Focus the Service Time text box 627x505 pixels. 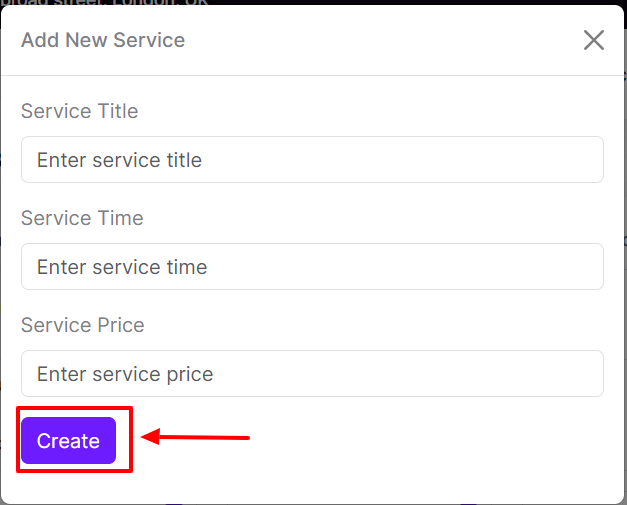click(312, 267)
